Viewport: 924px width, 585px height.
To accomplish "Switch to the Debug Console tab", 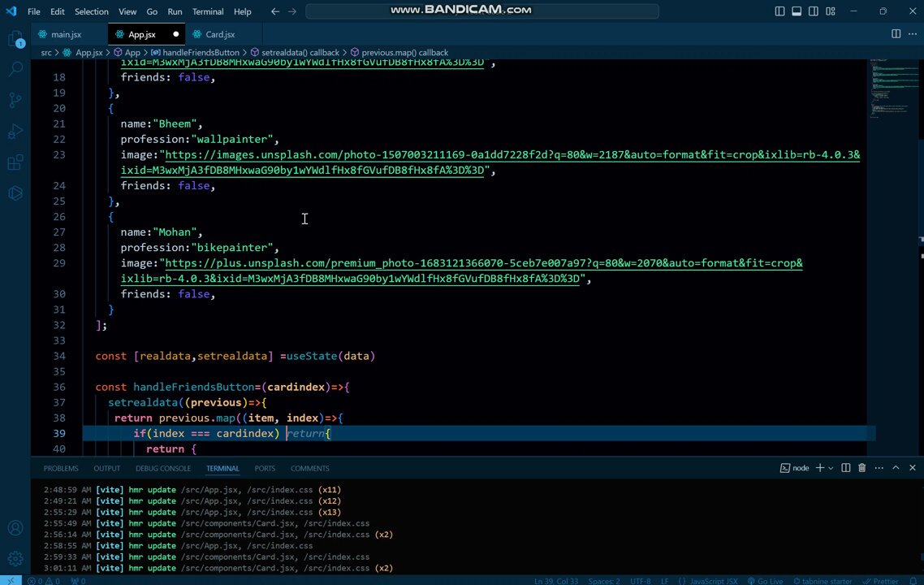I will 163,468.
